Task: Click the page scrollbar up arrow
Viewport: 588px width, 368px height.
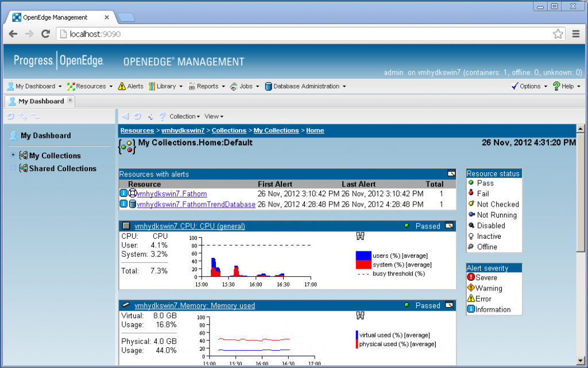Action: tap(581, 129)
